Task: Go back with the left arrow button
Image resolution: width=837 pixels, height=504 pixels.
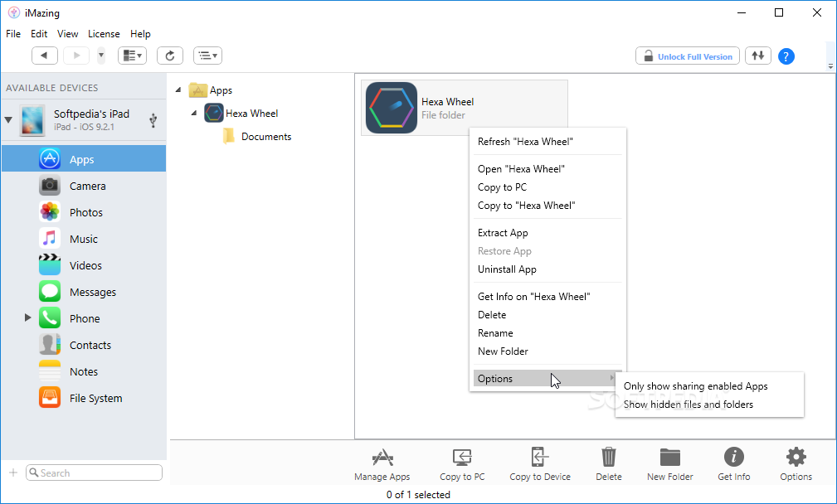Action: [44, 56]
